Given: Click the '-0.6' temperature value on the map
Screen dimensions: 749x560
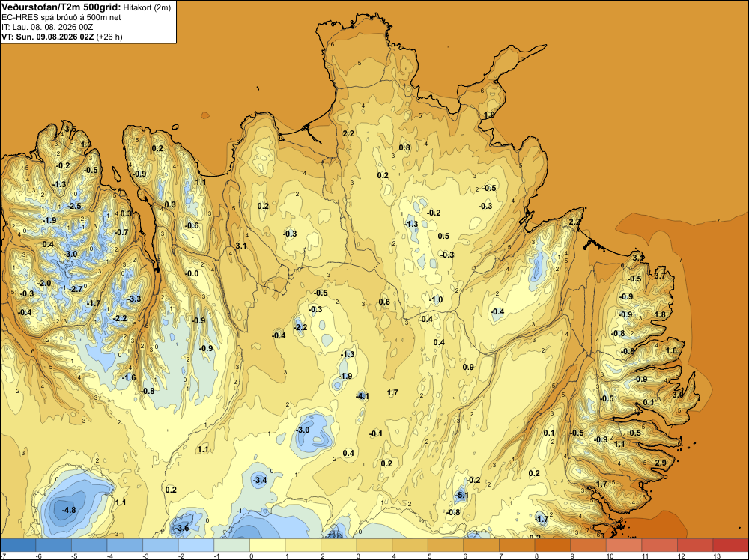Looking at the screenshot, I should click(192, 225).
